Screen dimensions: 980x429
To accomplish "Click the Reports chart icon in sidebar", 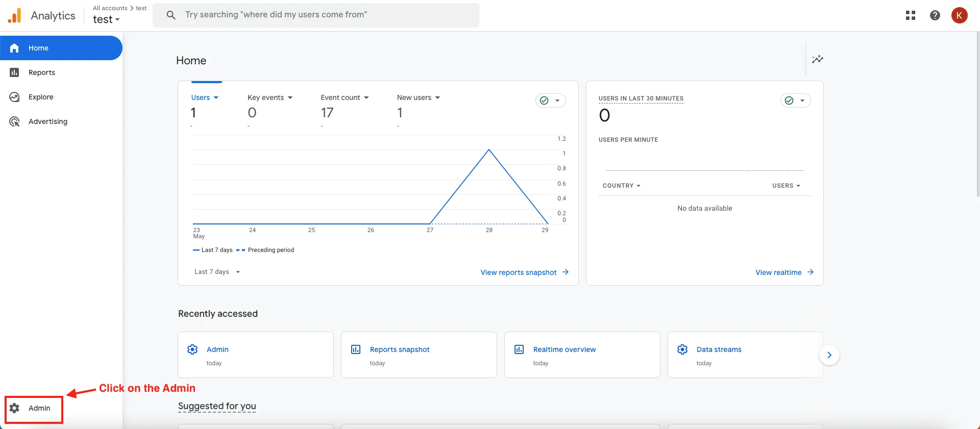I will 15,72.
